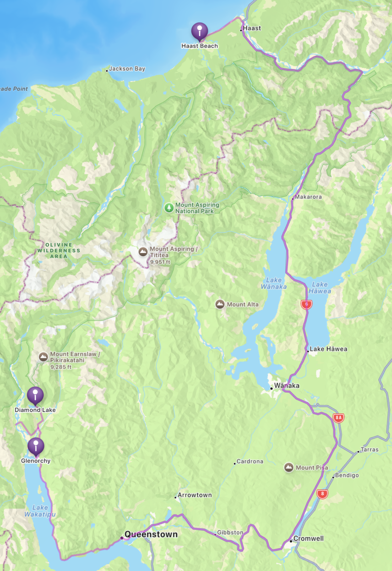Click the Mount Alta mountain icon
392x571 pixels.
(220, 304)
